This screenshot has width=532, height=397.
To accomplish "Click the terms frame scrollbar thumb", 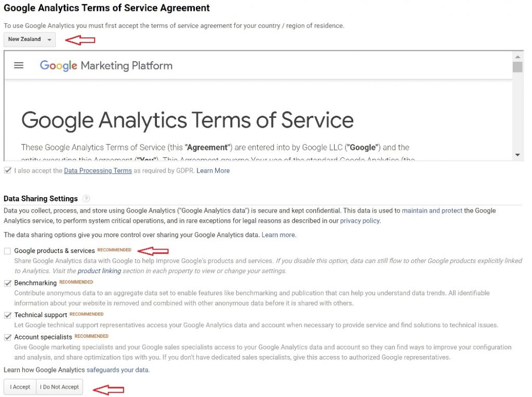I will tap(517, 67).
